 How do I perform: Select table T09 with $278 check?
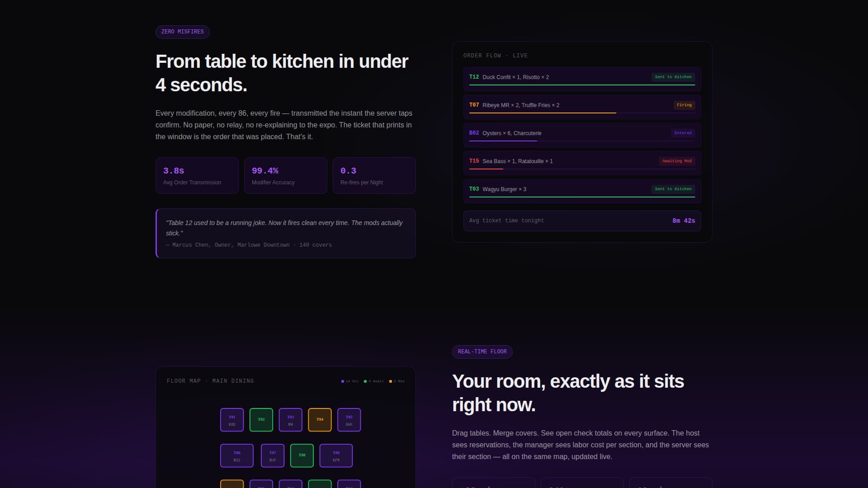click(336, 455)
